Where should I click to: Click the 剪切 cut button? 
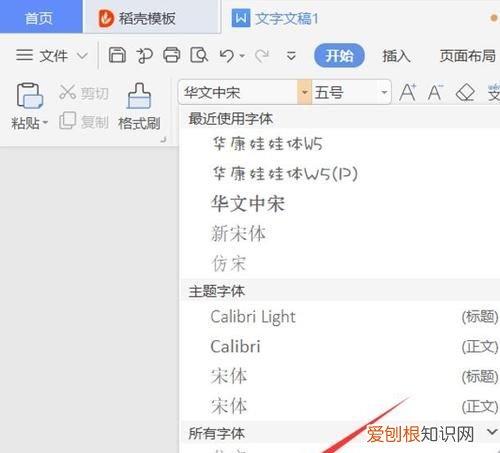click(84, 93)
